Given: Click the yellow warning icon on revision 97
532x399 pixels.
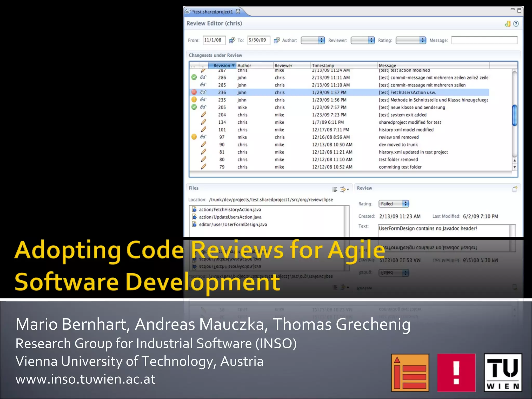Looking at the screenshot, I should pyautogui.click(x=194, y=137).
